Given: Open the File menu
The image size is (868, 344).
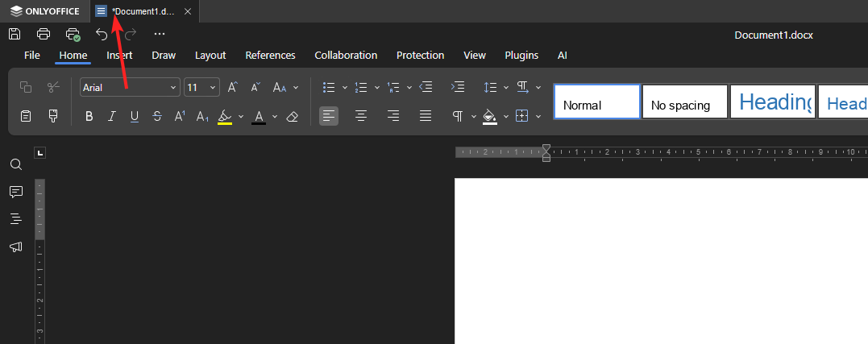Looking at the screenshot, I should point(32,56).
